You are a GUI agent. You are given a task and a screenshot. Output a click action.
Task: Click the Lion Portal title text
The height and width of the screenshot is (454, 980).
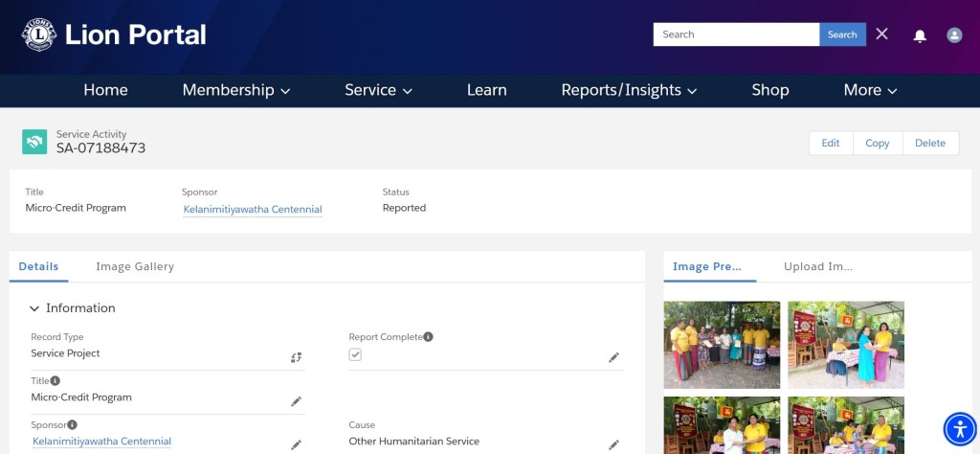(136, 34)
